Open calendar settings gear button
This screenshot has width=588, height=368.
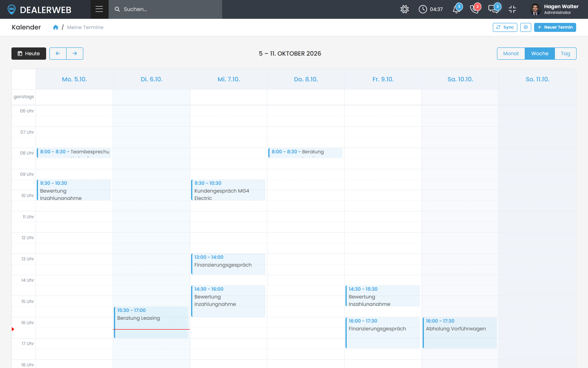[x=526, y=27]
